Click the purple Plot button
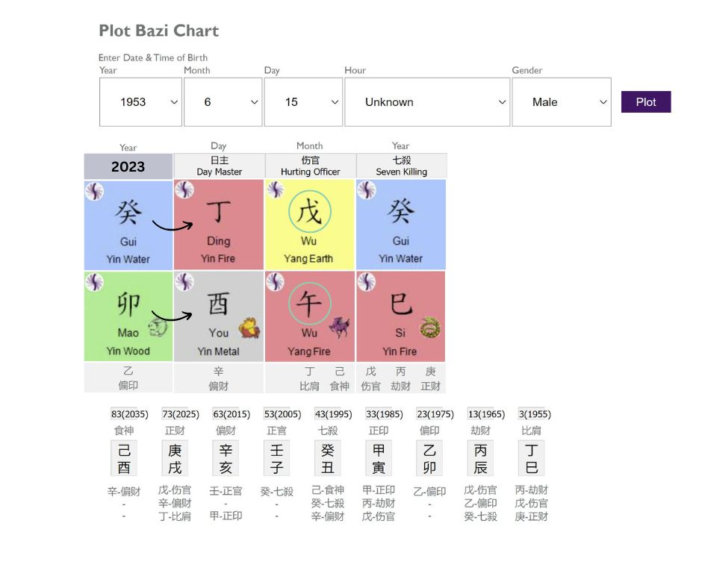Image resolution: width=702 pixels, height=588 pixels. 645,102
